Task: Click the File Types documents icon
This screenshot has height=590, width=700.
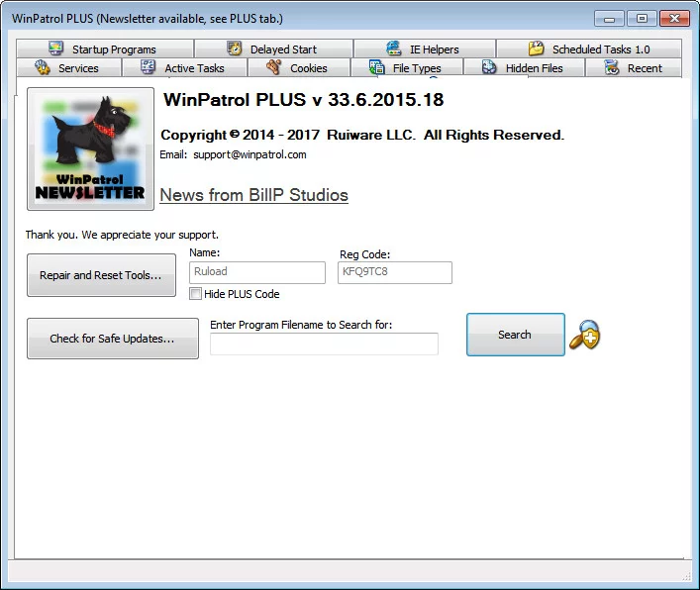Action: [377, 67]
